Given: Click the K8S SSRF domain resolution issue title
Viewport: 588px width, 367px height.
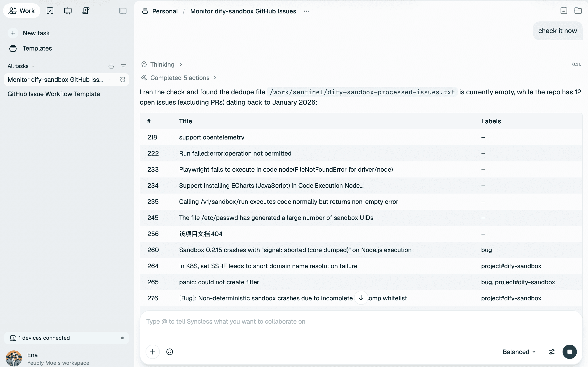Looking at the screenshot, I should tap(268, 266).
